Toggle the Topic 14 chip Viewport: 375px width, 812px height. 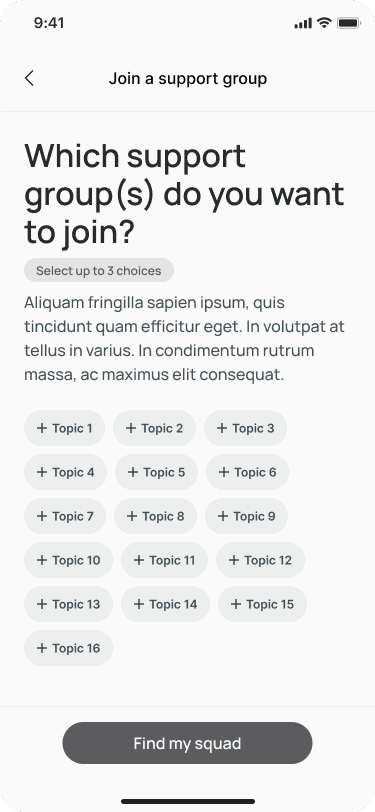pos(166,604)
